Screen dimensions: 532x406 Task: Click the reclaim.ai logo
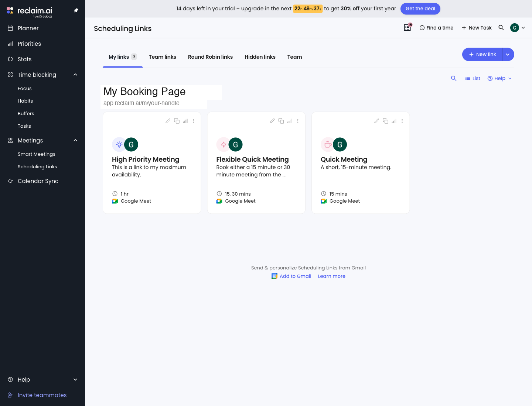(30, 11)
